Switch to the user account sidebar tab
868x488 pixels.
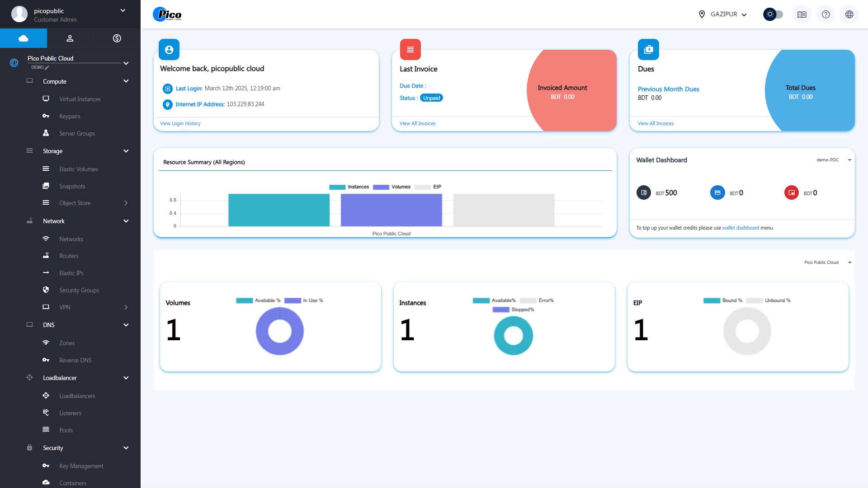tap(70, 38)
